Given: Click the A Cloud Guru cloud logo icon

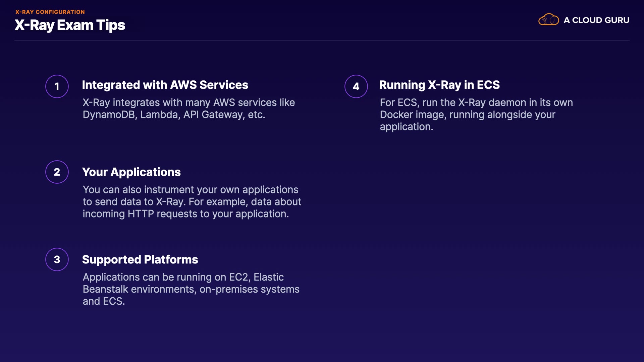Looking at the screenshot, I should coord(548,20).
